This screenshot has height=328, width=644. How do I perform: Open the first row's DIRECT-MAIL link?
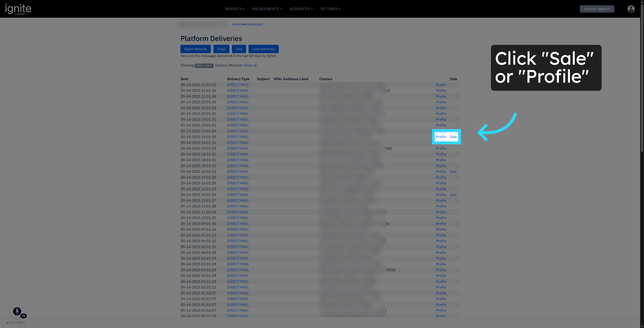click(x=238, y=85)
